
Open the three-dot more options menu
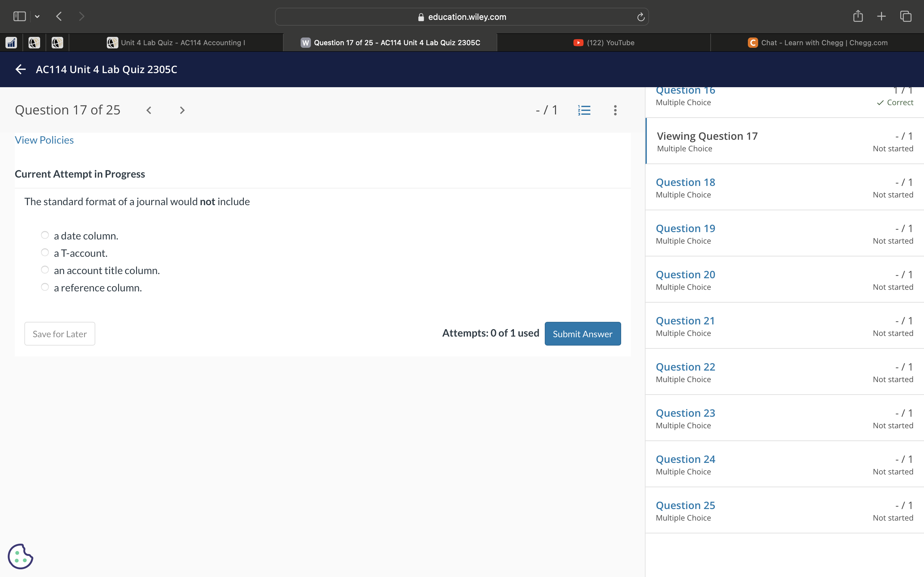point(615,110)
